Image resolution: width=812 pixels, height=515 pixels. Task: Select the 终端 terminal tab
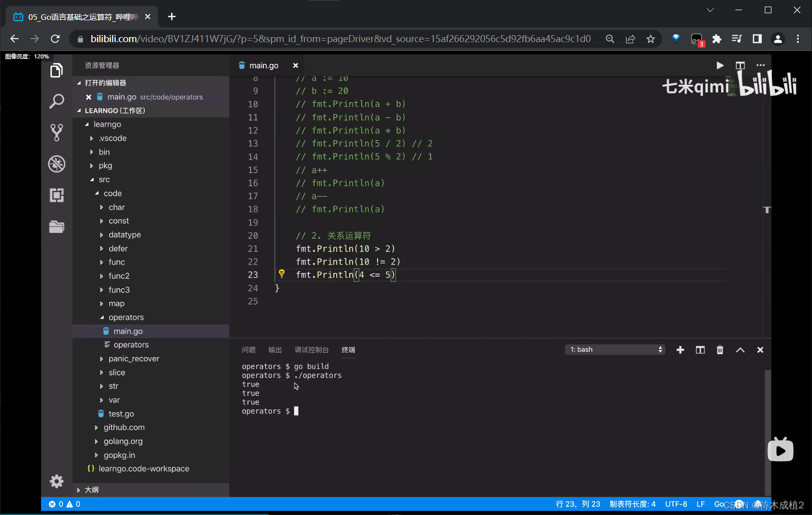coord(348,350)
